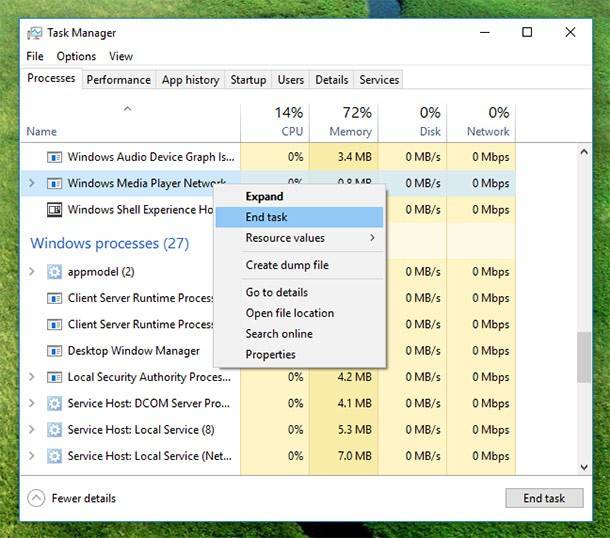Choose Create dump file in context menu
Screen dimensions: 610x538
coord(300,265)
